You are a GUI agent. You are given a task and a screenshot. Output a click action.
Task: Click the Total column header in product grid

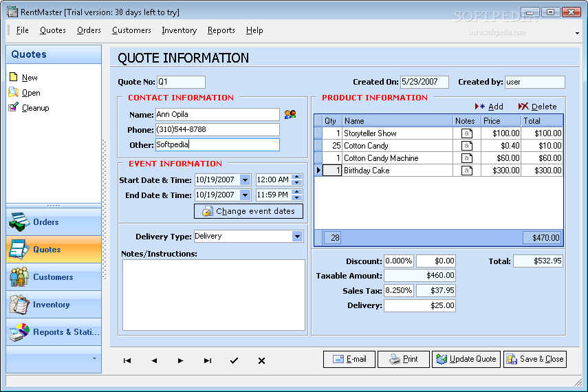[x=542, y=121]
